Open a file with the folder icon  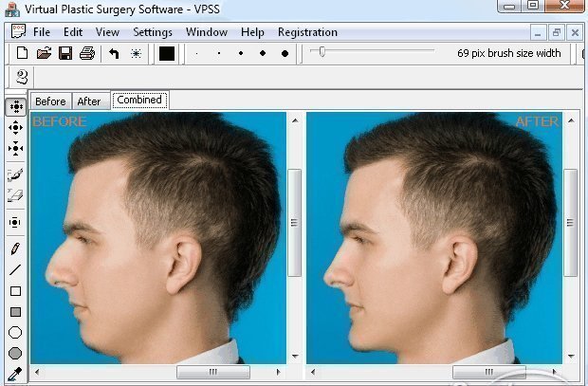pyautogui.click(x=44, y=53)
